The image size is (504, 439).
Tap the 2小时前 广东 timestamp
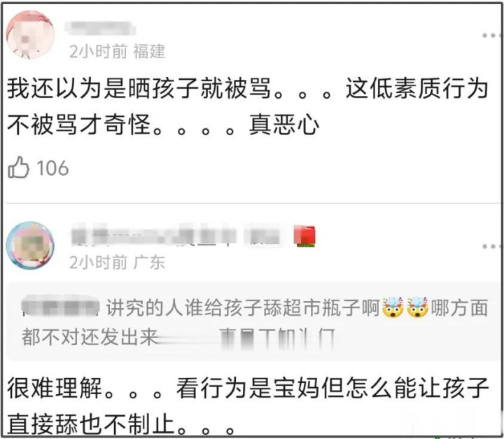(x=118, y=263)
